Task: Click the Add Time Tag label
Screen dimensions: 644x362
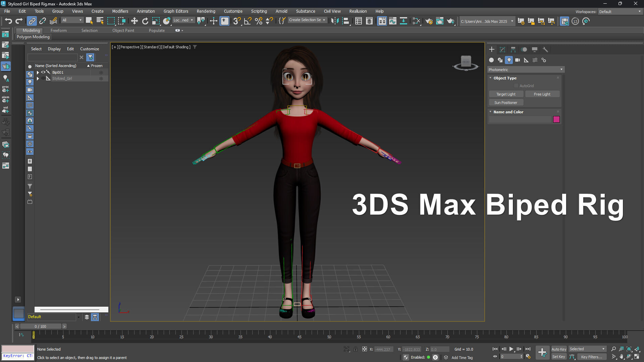Action: [x=462, y=358]
